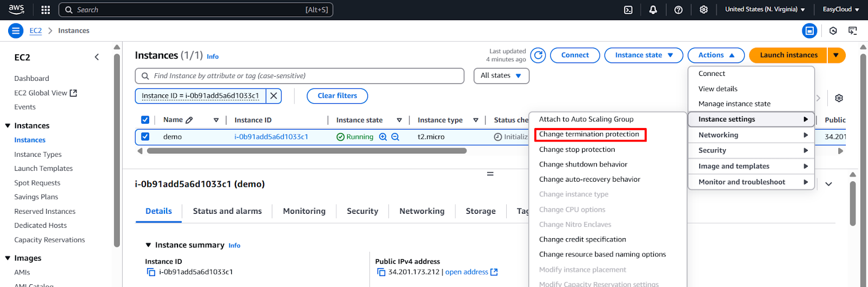Open the monitor icon at far right of breadcrumb bar

tap(853, 31)
